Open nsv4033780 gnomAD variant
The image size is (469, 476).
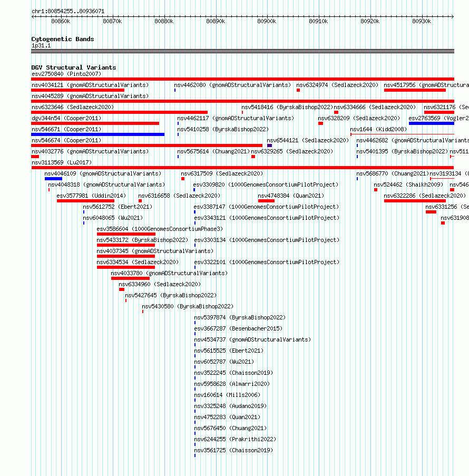tap(169, 274)
